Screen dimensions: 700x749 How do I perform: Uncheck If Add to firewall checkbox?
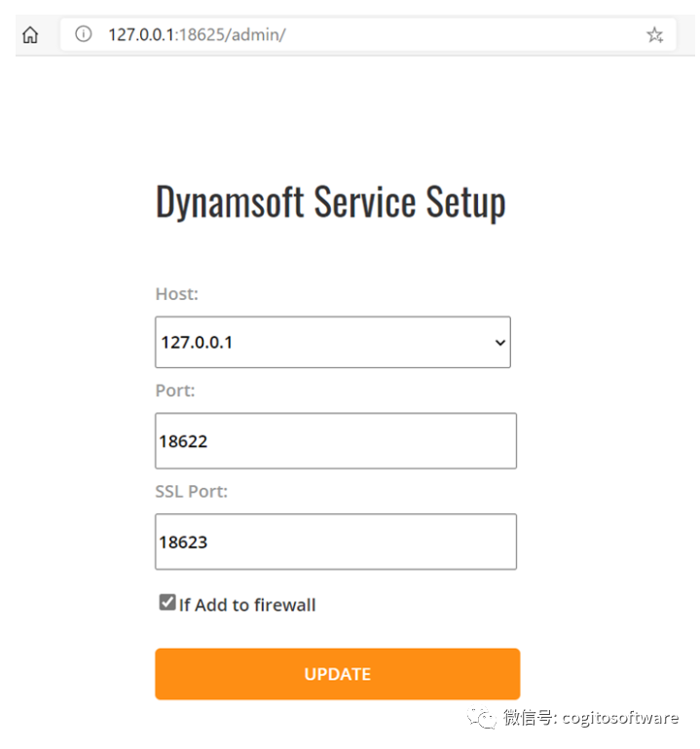click(x=167, y=602)
